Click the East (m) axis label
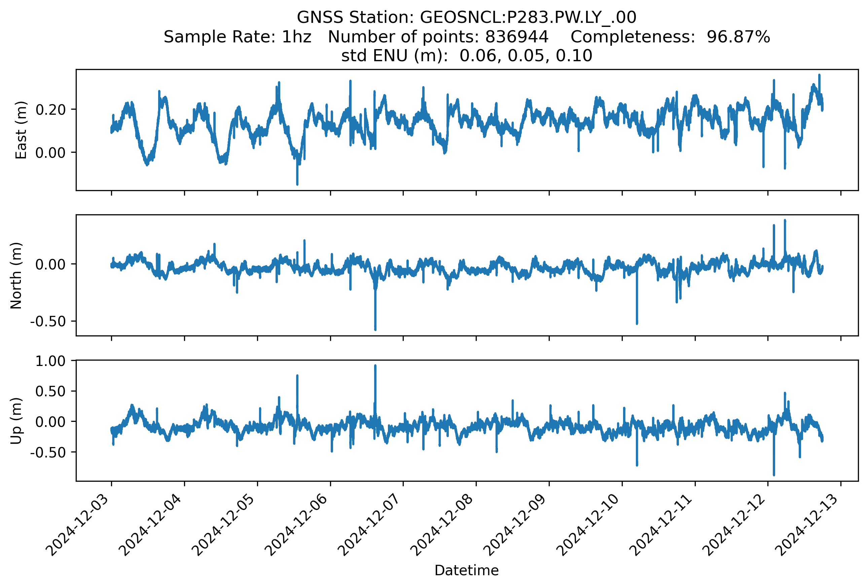This screenshot has height=588, width=868. tap(21, 130)
